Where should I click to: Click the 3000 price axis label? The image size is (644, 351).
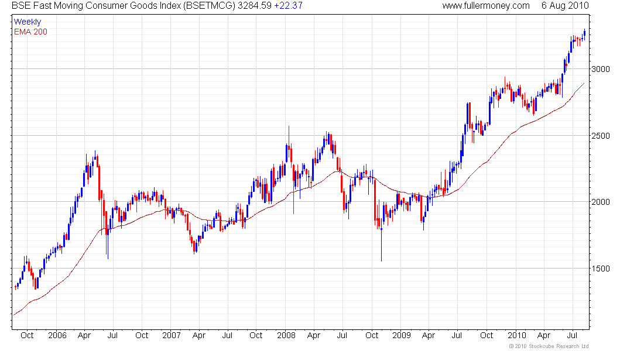(x=601, y=70)
